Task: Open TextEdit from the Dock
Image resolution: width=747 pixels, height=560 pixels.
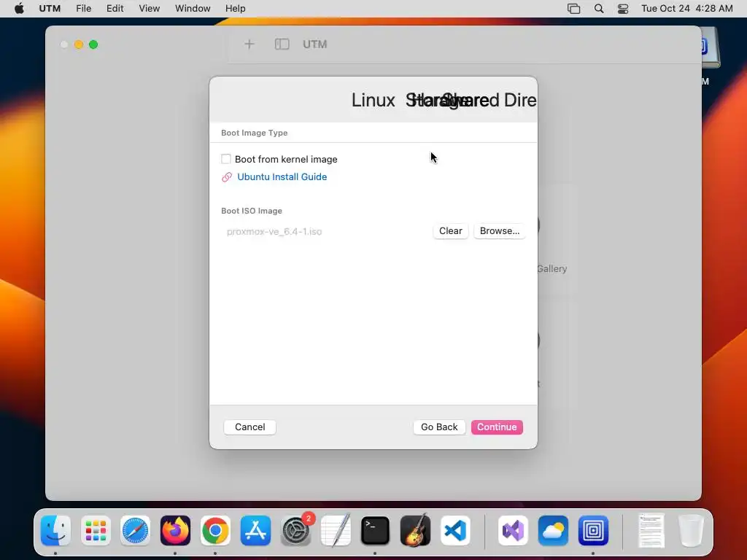Action: [x=336, y=531]
